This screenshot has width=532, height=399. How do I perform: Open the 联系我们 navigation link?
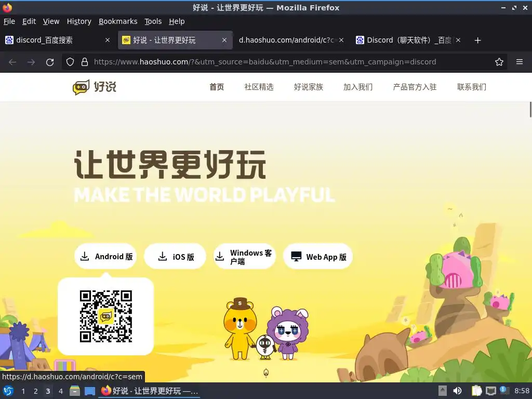[x=472, y=87]
